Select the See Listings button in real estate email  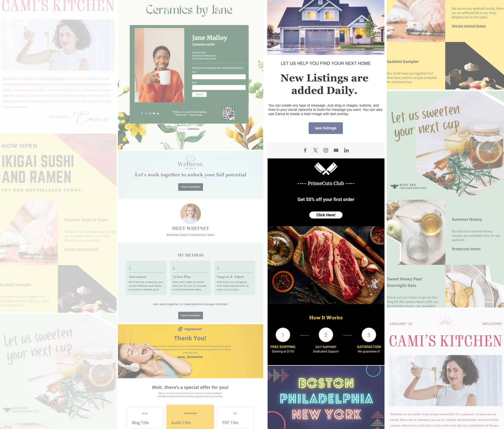[326, 128]
